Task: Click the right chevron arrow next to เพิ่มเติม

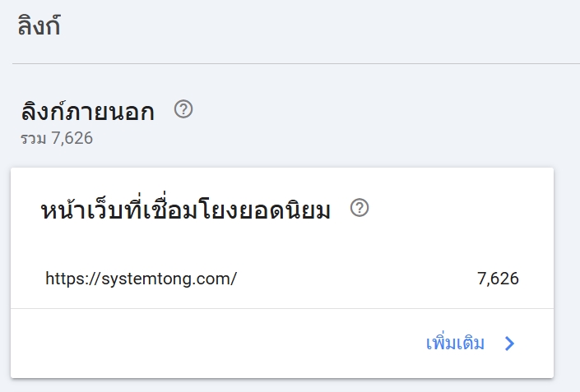Action: 509,344
